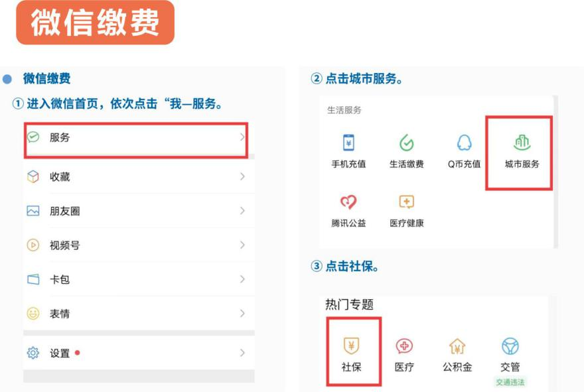
Task: Click the chevron on the 收藏 row
Action: tap(242, 177)
